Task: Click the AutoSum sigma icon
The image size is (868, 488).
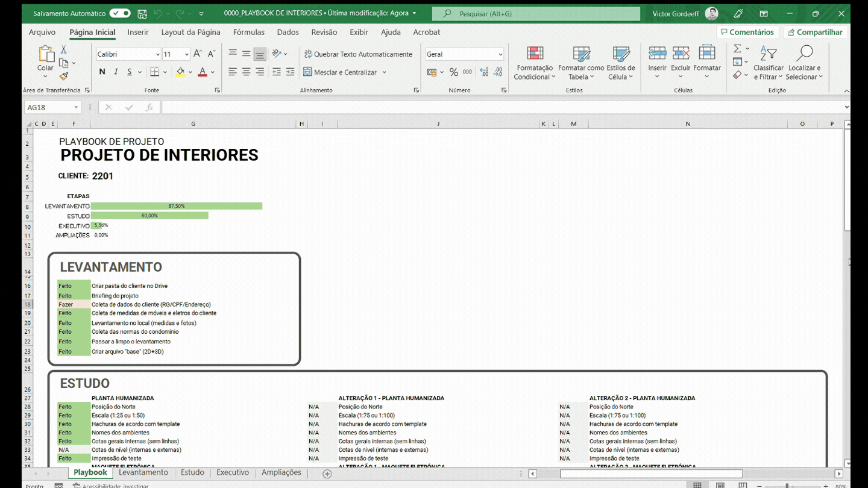Action: pyautogui.click(x=737, y=49)
